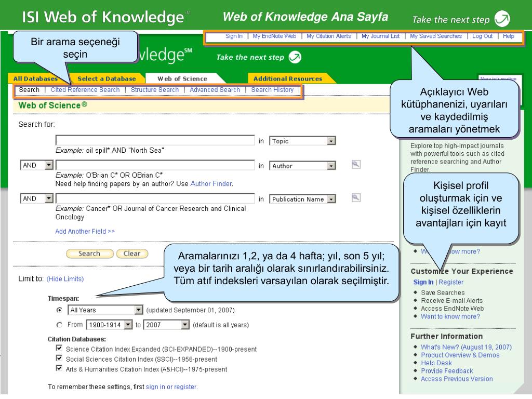Open the Author field dropdown
532x399 pixels.
(x=331, y=166)
